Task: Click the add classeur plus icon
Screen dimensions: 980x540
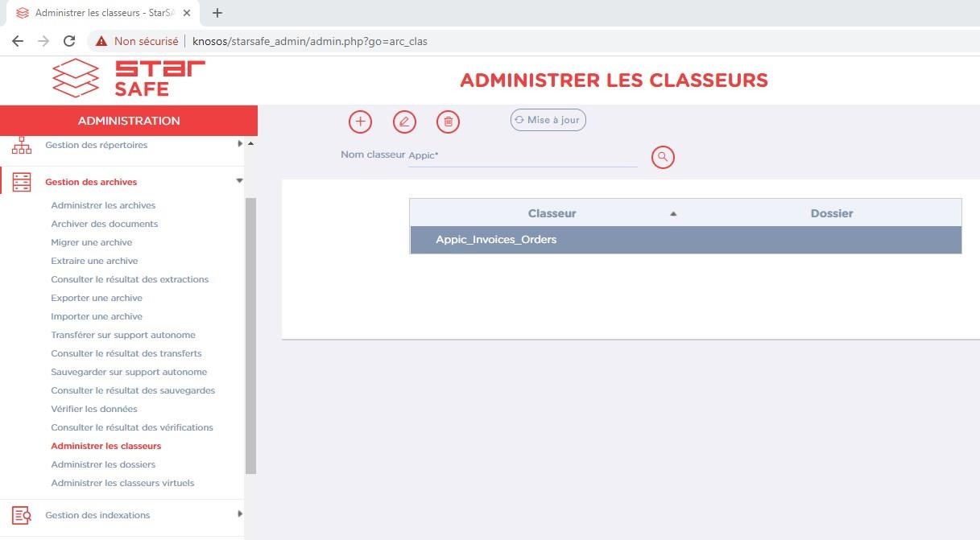Action: tap(360, 122)
